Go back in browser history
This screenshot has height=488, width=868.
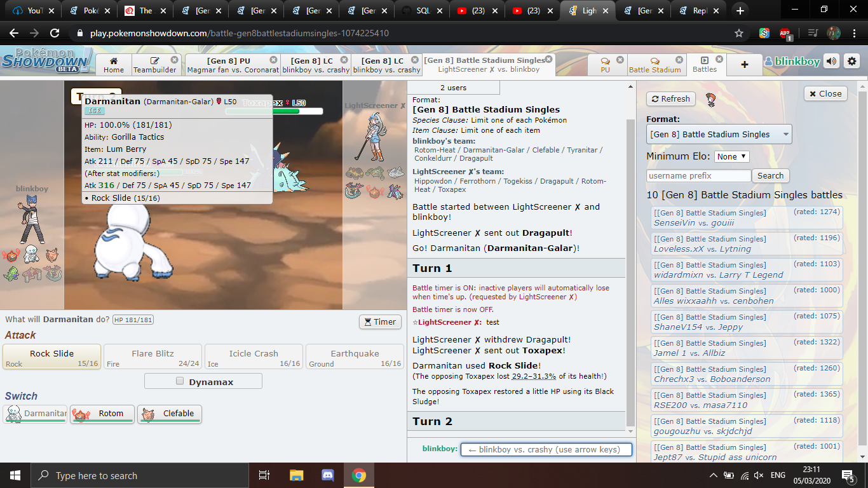click(14, 33)
